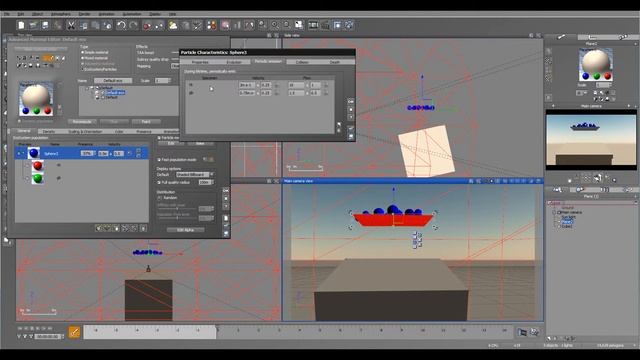Click the first icon below population list
640x360 pixels.
click(x=98, y=228)
